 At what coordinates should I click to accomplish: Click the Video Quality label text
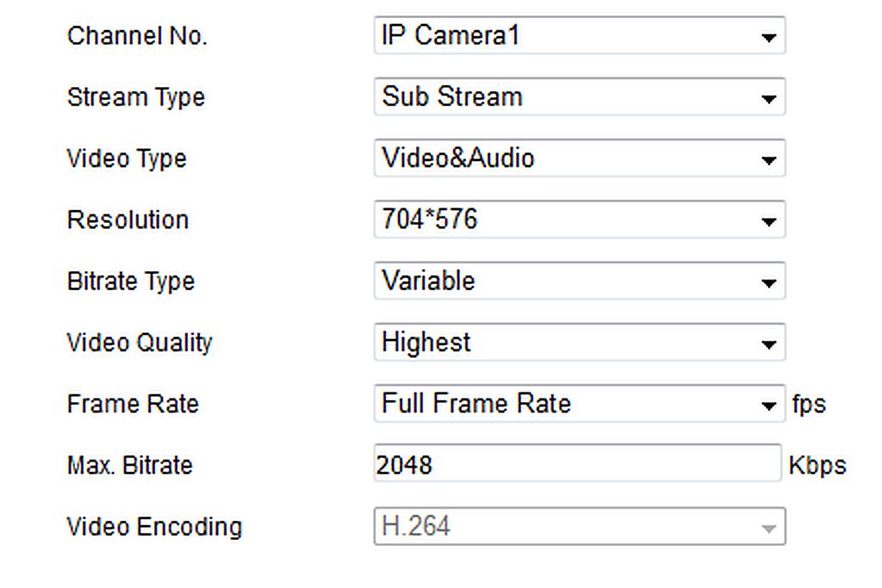[140, 343]
